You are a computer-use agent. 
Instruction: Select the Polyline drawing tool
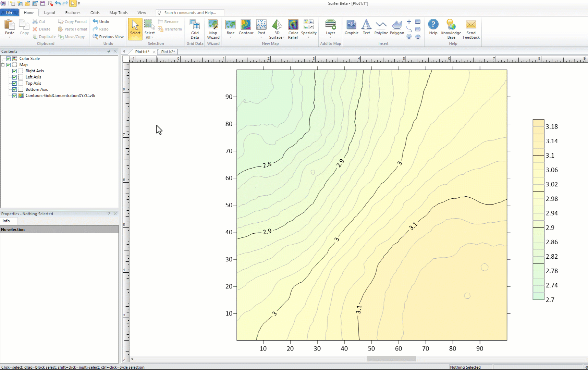coord(381,27)
